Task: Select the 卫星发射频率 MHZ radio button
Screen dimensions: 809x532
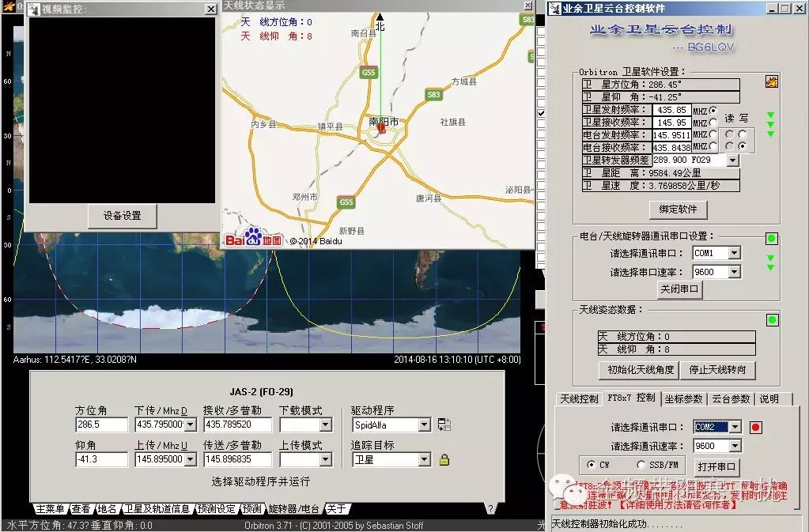Action: tap(713, 111)
